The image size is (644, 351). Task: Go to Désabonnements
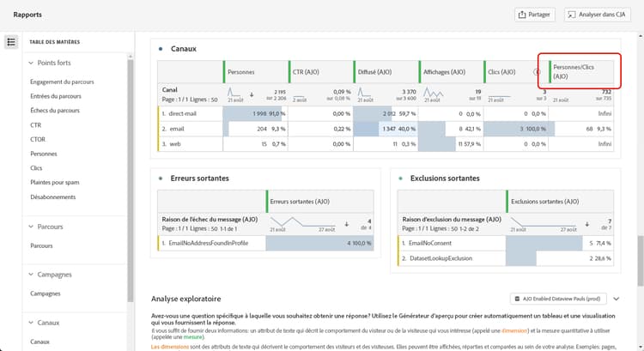(x=53, y=197)
